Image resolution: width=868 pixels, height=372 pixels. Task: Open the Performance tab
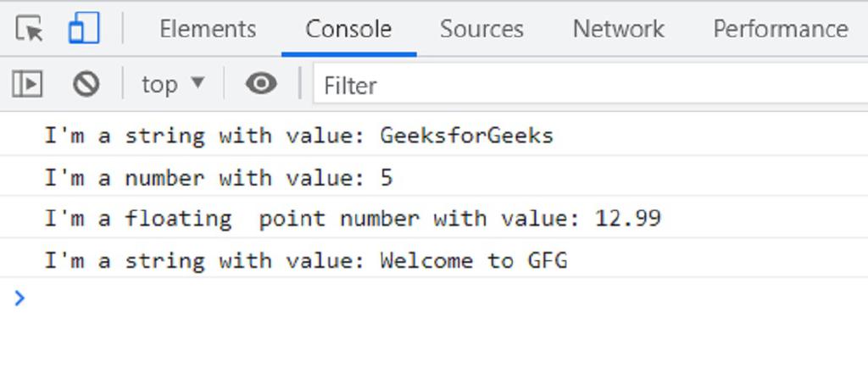point(780,30)
